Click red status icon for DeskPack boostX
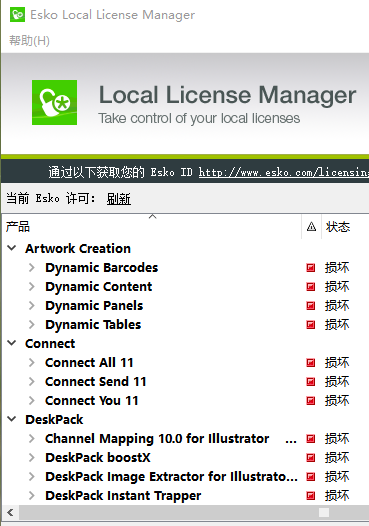The width and height of the screenshot is (369, 526). 311,458
